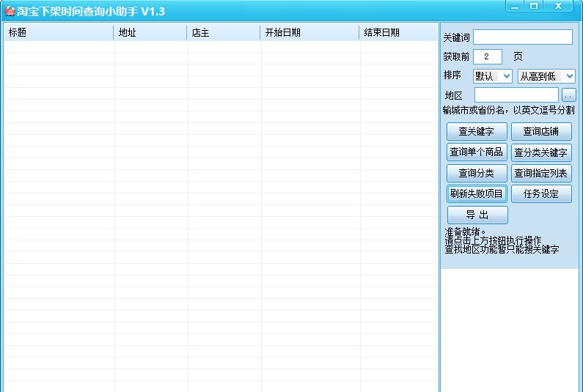This screenshot has height=392, width=583.
Task: Click the 导 出 export button
Action: click(x=477, y=215)
